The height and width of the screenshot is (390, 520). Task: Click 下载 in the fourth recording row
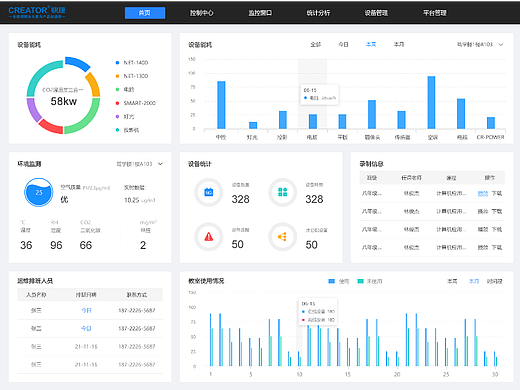tap(497, 247)
